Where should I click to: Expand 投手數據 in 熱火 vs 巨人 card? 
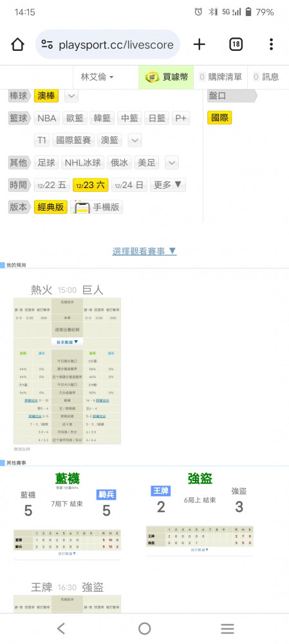click(x=68, y=342)
